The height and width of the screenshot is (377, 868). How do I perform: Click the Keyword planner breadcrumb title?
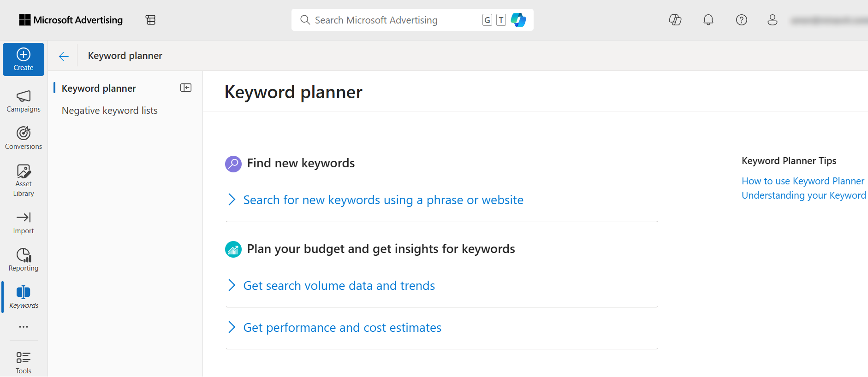tap(125, 56)
